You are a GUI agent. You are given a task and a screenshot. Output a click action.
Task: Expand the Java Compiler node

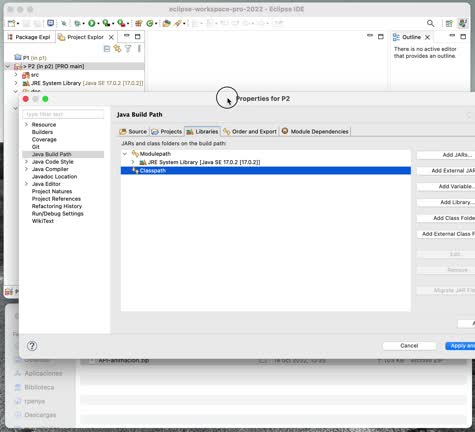(26, 169)
